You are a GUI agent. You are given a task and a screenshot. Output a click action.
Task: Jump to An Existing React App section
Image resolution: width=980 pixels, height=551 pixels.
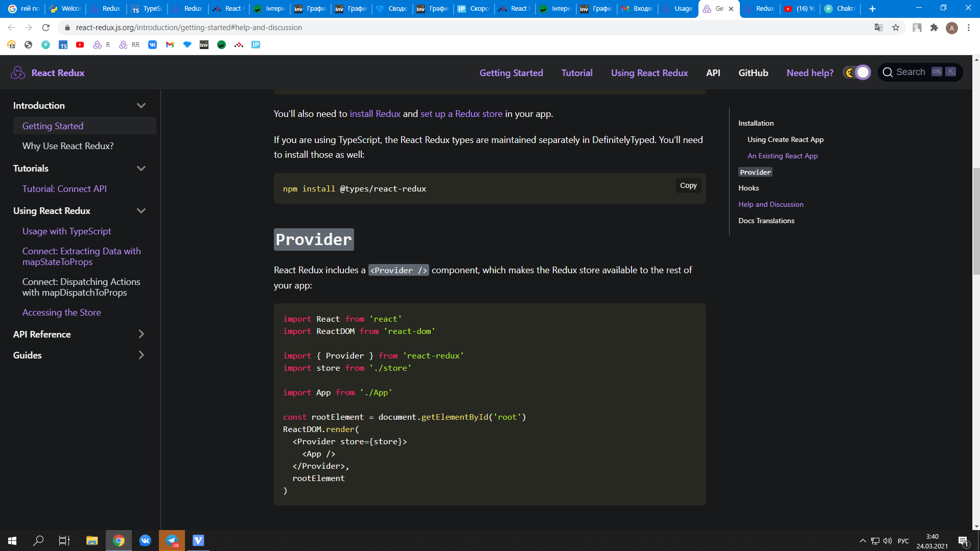point(782,156)
